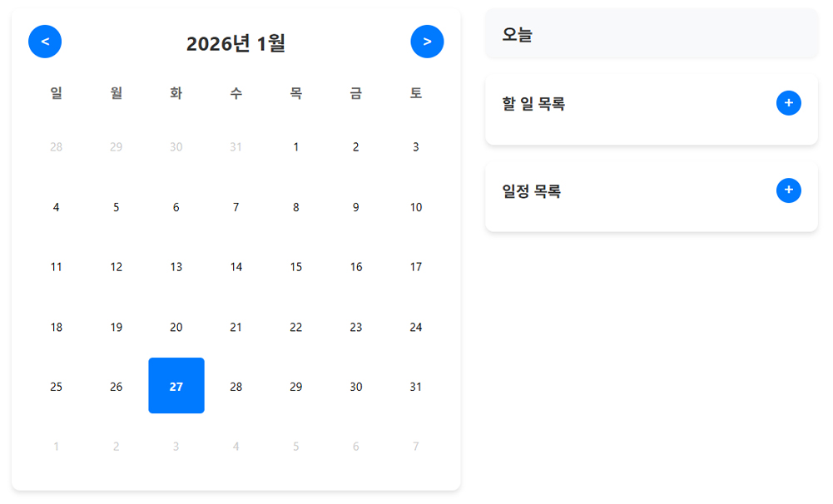Add a new item to 일정 목록
833x504 pixels.
(x=788, y=190)
